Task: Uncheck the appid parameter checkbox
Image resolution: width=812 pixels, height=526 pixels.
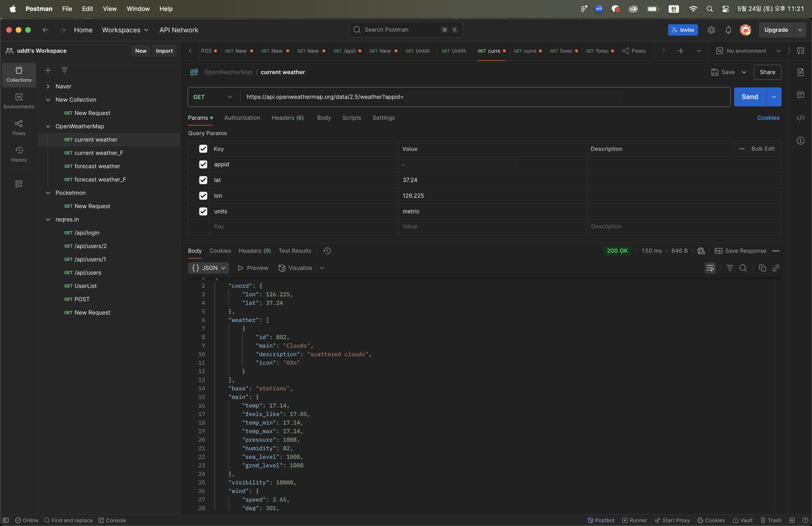Action: (203, 164)
